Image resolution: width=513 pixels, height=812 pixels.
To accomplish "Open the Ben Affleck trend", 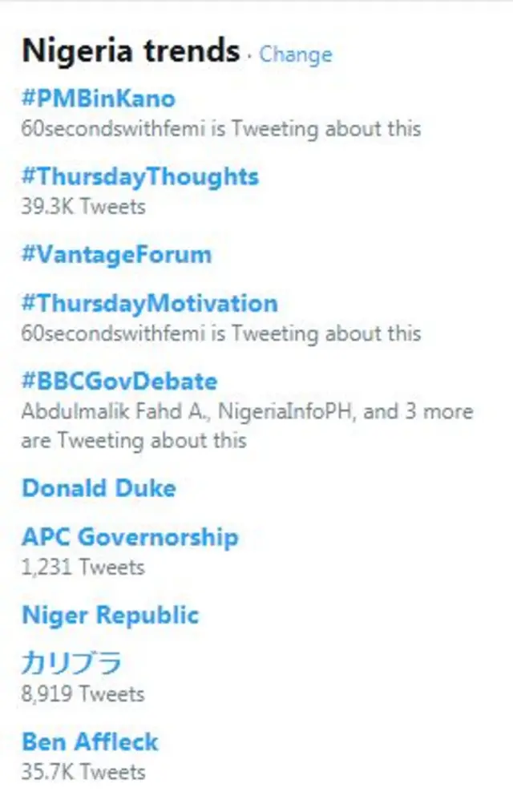I will coord(91,741).
